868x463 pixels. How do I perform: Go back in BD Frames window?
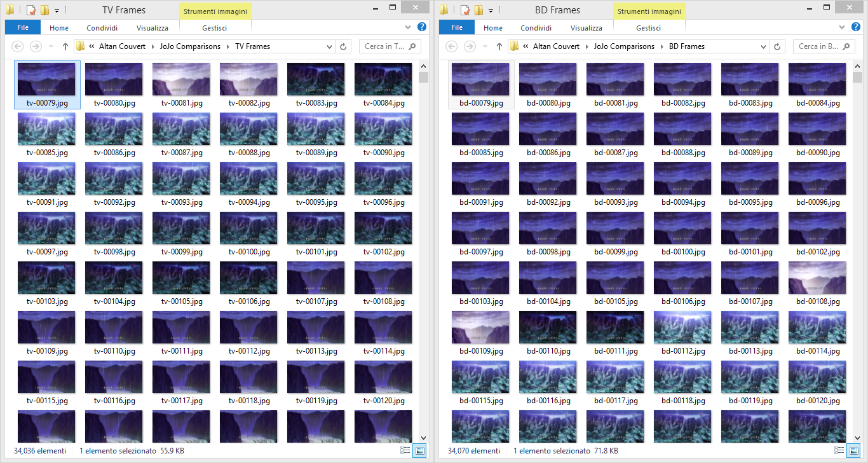452,46
